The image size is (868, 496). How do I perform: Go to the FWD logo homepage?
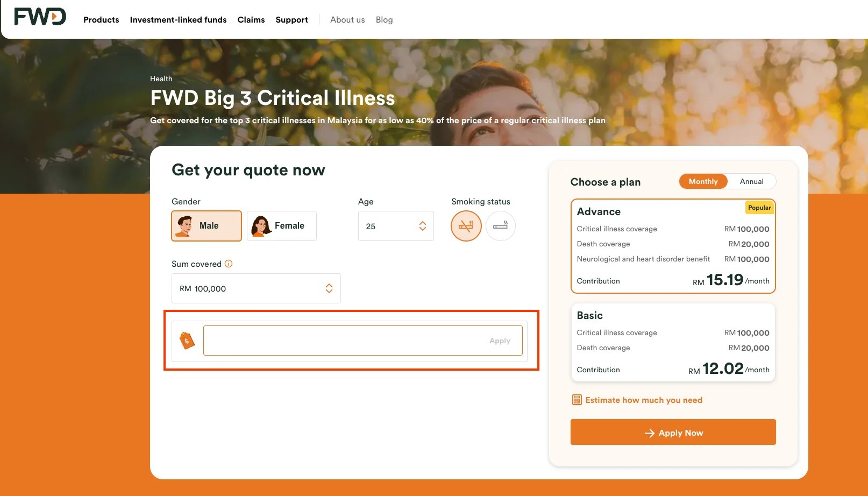pyautogui.click(x=40, y=17)
